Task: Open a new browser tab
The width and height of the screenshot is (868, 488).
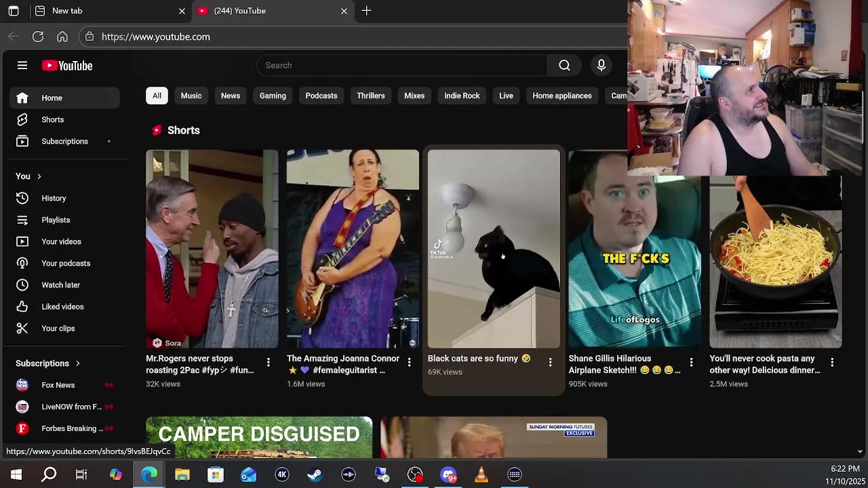Action: coord(366,11)
